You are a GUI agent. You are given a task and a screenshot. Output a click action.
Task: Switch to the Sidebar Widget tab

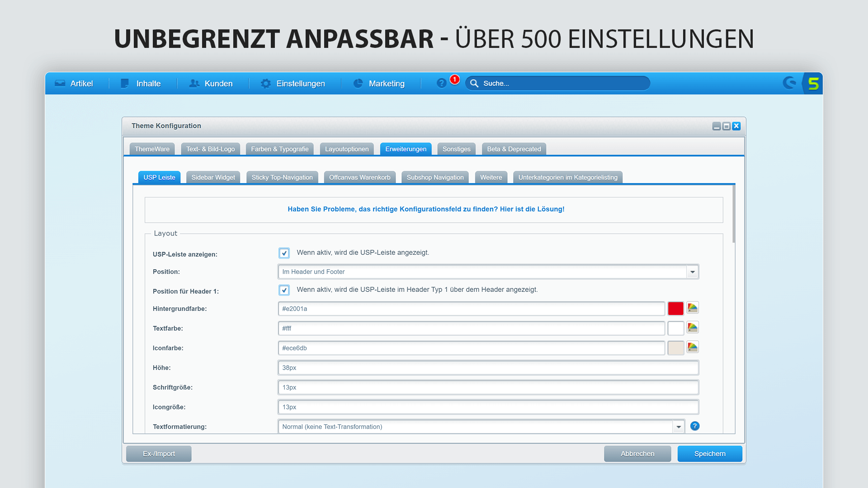[x=213, y=177]
